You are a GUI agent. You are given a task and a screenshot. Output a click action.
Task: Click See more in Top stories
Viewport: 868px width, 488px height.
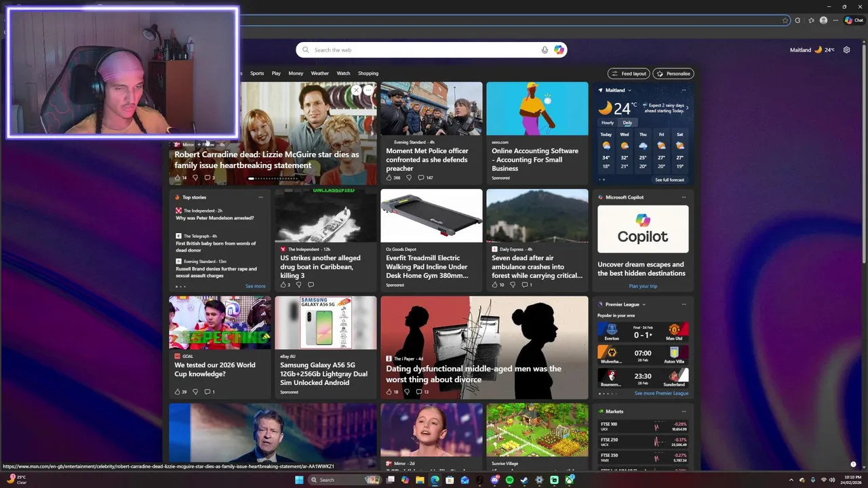256,286
